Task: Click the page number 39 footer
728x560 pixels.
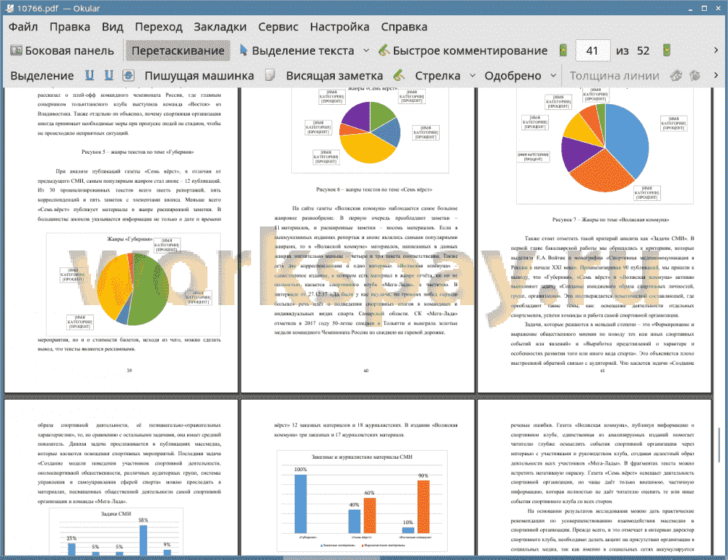Action: 130,371
